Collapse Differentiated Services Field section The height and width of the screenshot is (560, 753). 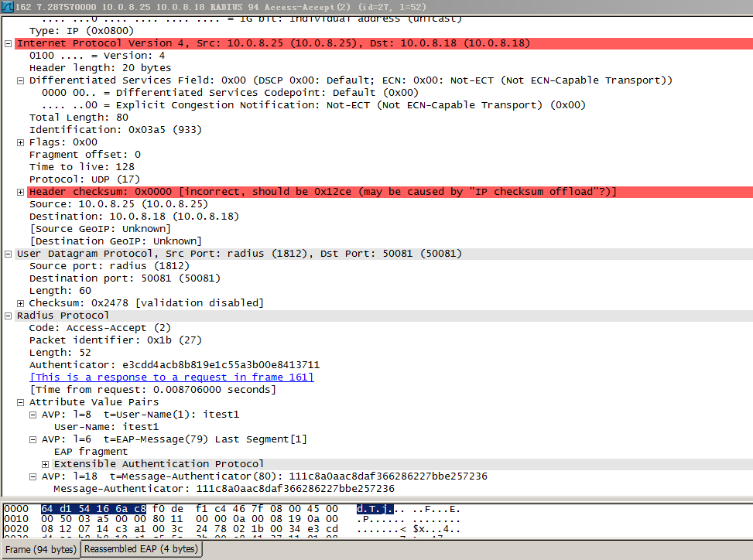click(x=20, y=80)
